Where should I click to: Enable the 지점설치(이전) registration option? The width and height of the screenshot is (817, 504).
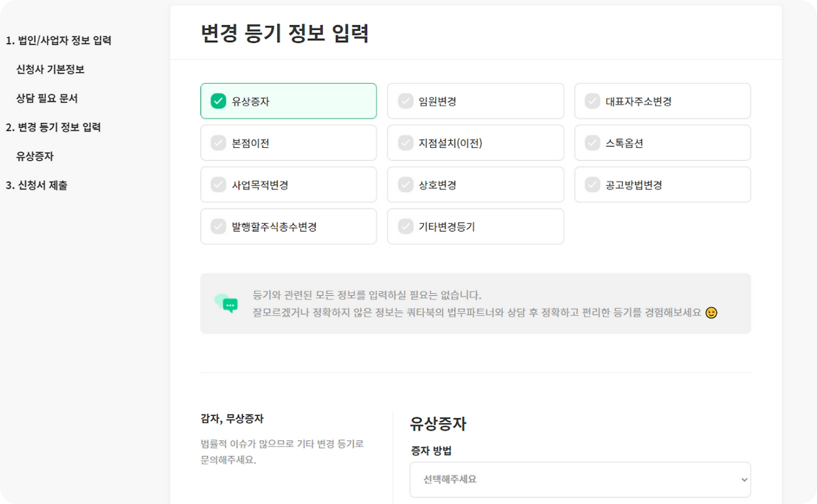[475, 142]
